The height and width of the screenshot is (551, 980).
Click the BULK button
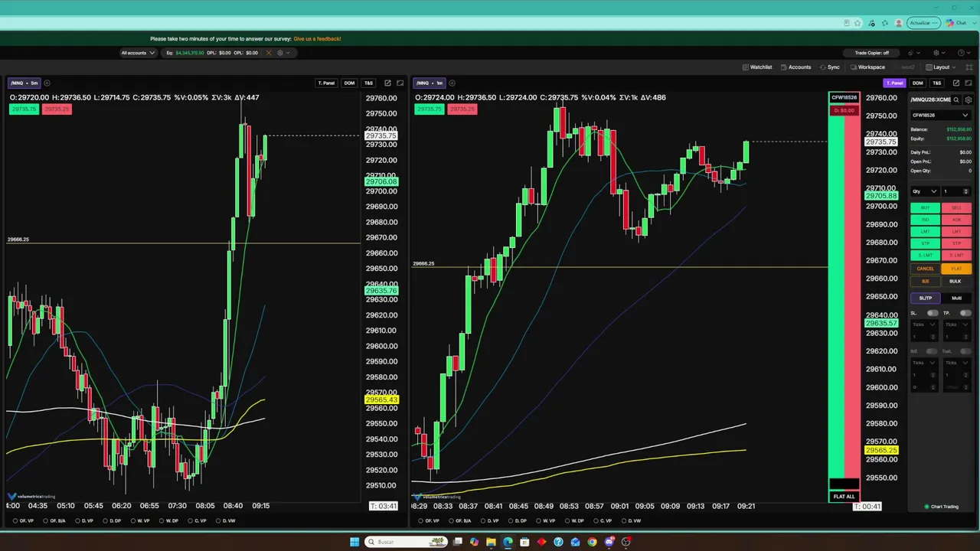(x=956, y=281)
